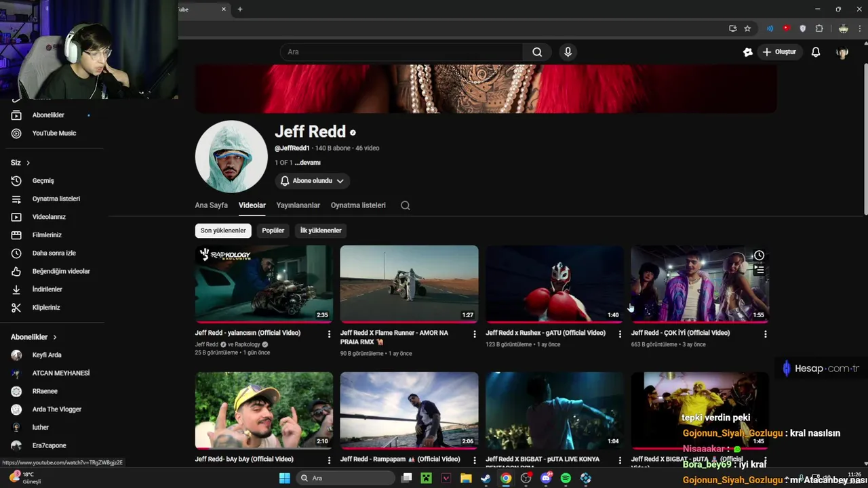Screen dimensions: 868x488
Task: Open AMOR NA PRAIA RMX thumbnail
Action: (409, 283)
